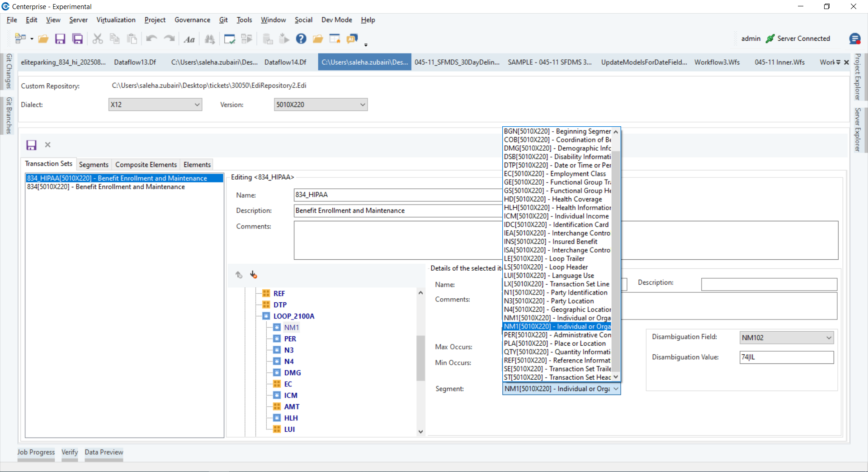Open the Governance menu

(x=192, y=20)
